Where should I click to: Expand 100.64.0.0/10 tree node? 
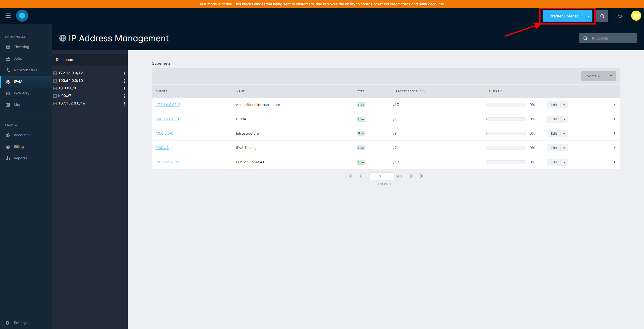[x=55, y=81]
